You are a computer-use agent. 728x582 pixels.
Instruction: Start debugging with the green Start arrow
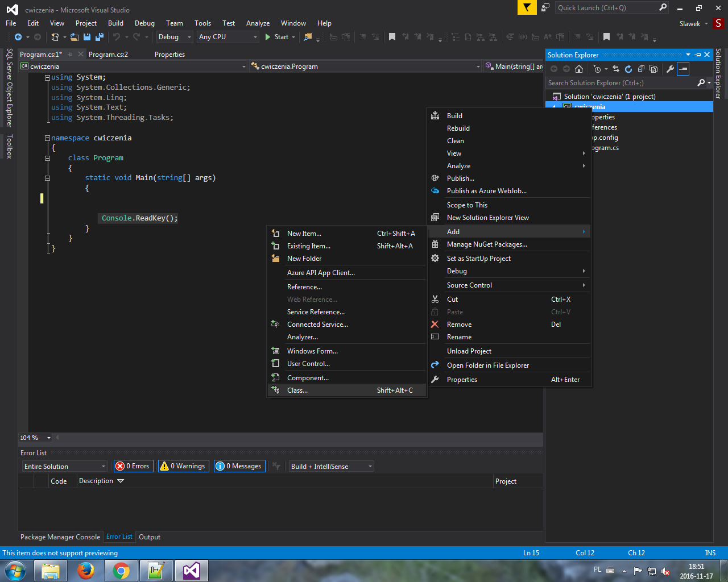(x=268, y=37)
